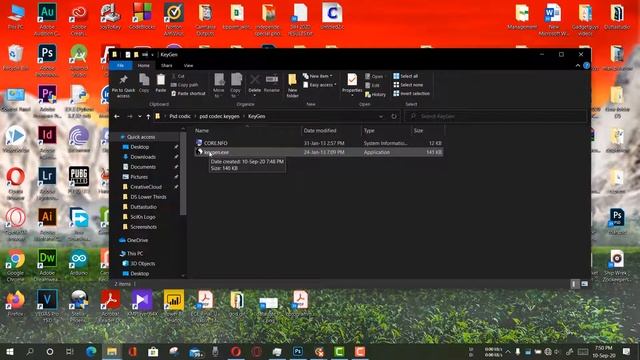The width and height of the screenshot is (640, 360).
Task: Click the Paste button in ribbon
Action: [x=161, y=83]
